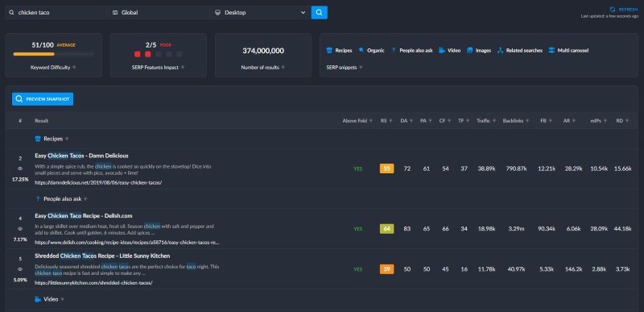Click the People also ask row question icon
Image resolution: width=644 pixels, height=312 pixels.
click(38, 199)
